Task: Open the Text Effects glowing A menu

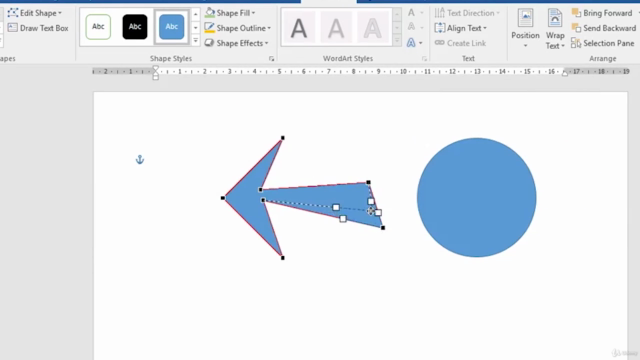Action: pyautogui.click(x=414, y=42)
